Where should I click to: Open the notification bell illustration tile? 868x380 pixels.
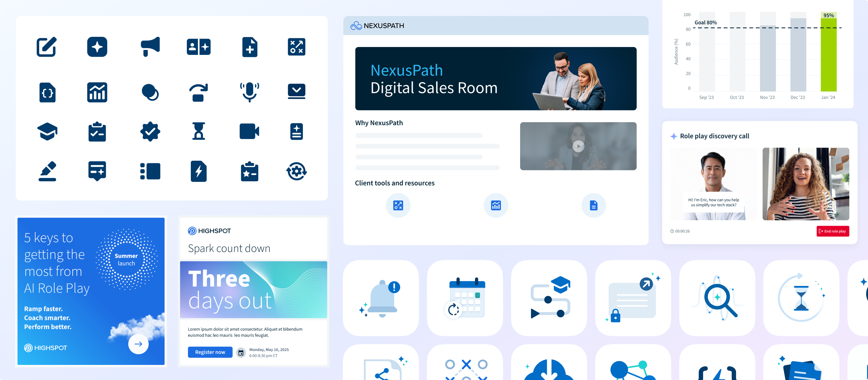(x=381, y=298)
